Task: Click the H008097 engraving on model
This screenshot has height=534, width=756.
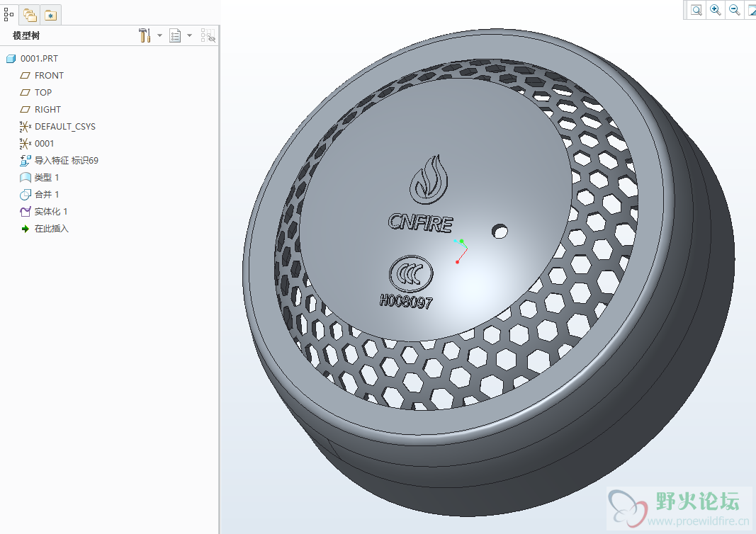Action: coord(406,302)
